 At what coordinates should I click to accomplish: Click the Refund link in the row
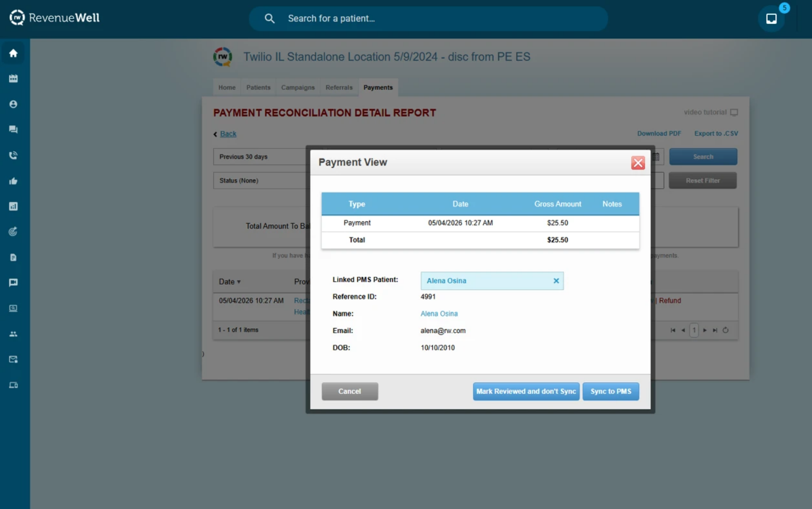tap(670, 301)
